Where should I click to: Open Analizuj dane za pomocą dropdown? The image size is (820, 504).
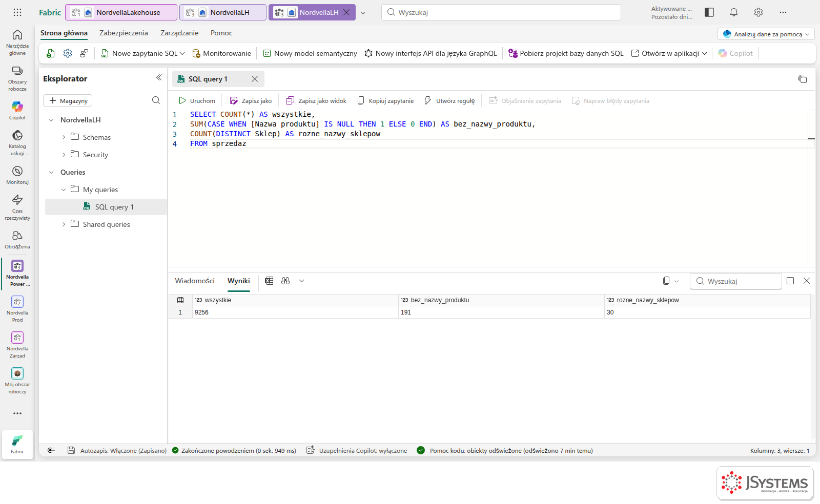point(766,34)
